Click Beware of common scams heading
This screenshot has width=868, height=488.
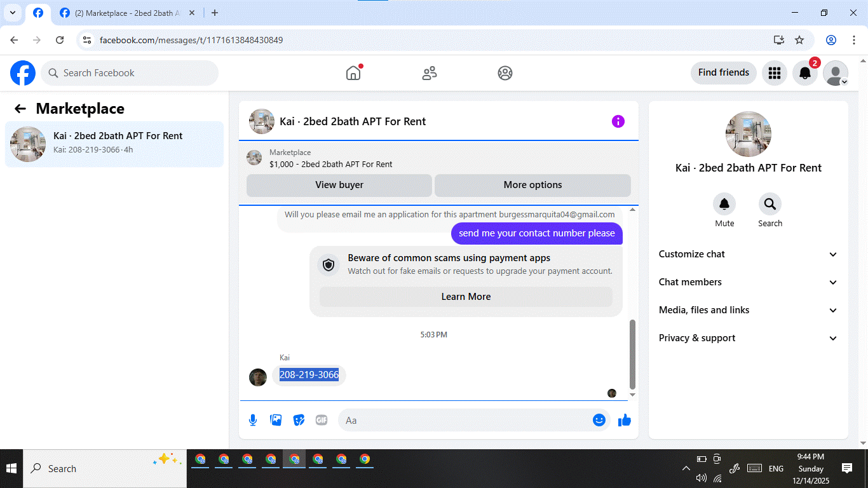tap(449, 258)
